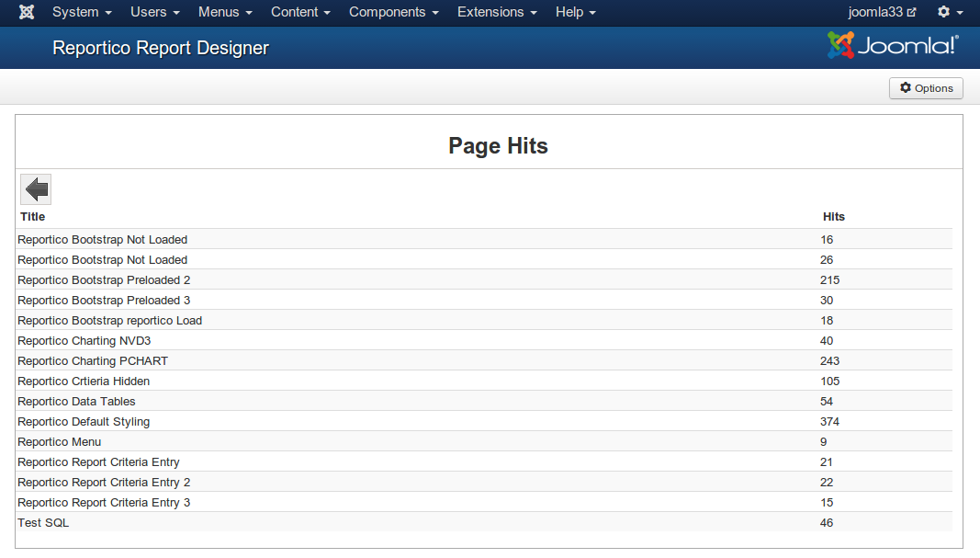Open the settings gear dropdown
980x558 pixels.
tap(950, 12)
